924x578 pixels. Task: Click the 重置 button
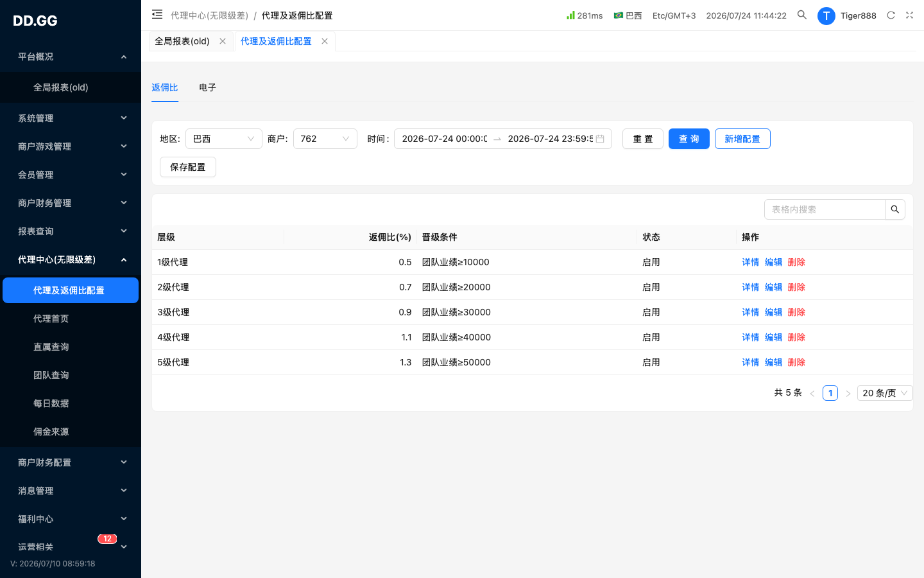643,139
